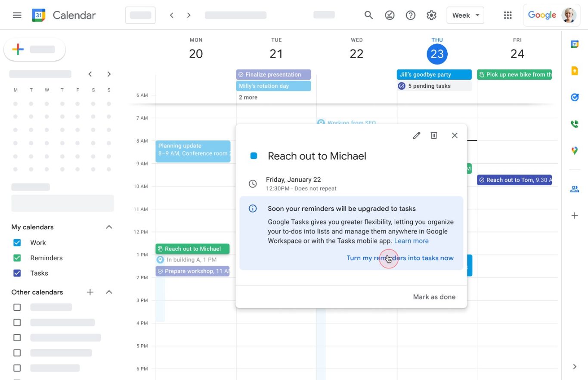Uncheck the Work calendar checkbox
This screenshot has height=380, width=588.
tap(17, 243)
